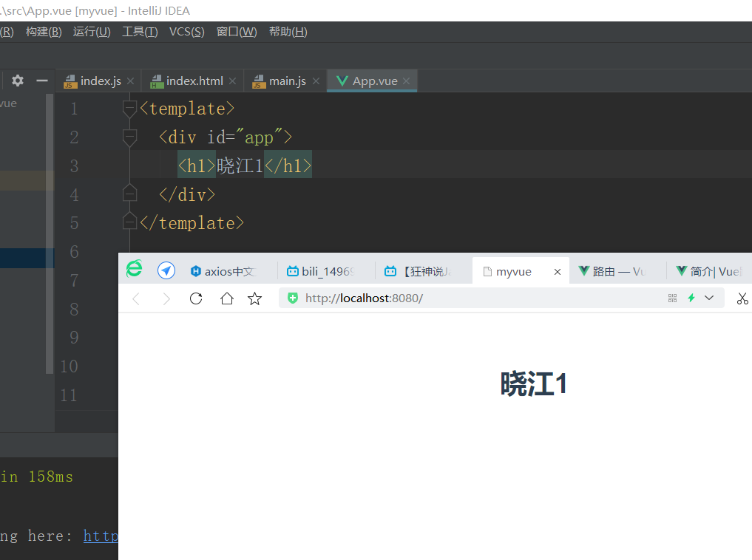Bookmark page with the star icon

pos(255,298)
